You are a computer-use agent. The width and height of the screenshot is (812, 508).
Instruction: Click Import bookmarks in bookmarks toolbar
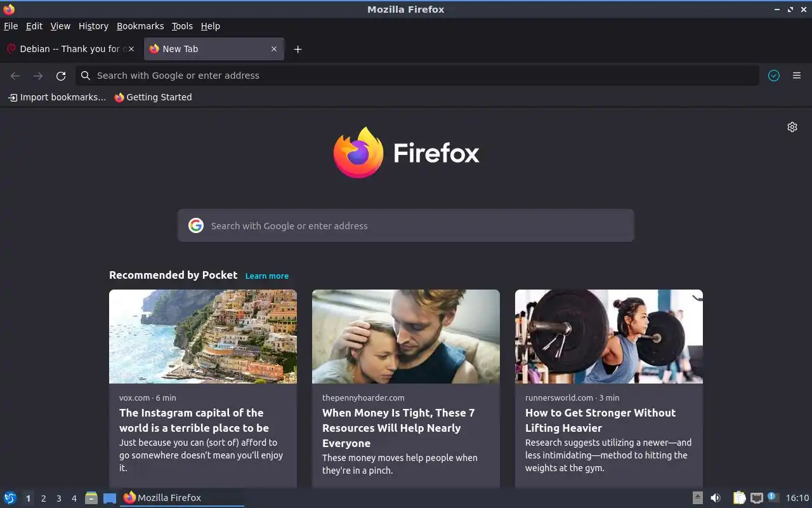coord(57,97)
